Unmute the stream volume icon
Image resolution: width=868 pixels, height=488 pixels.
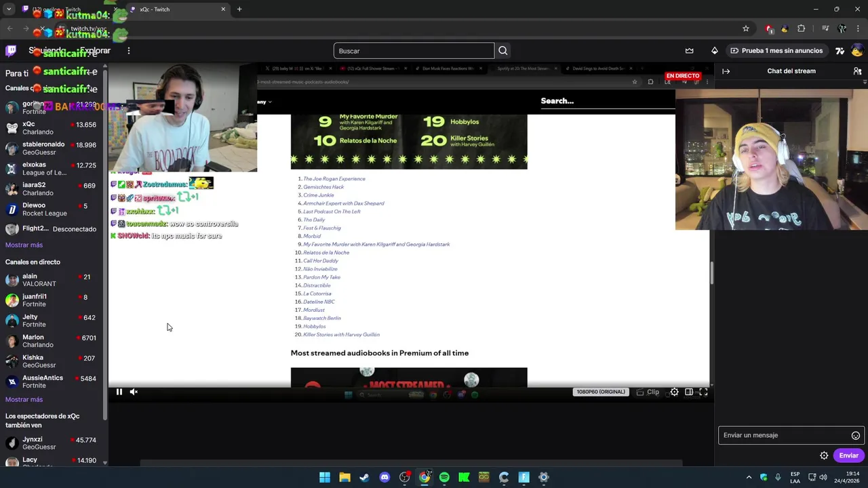click(134, 392)
